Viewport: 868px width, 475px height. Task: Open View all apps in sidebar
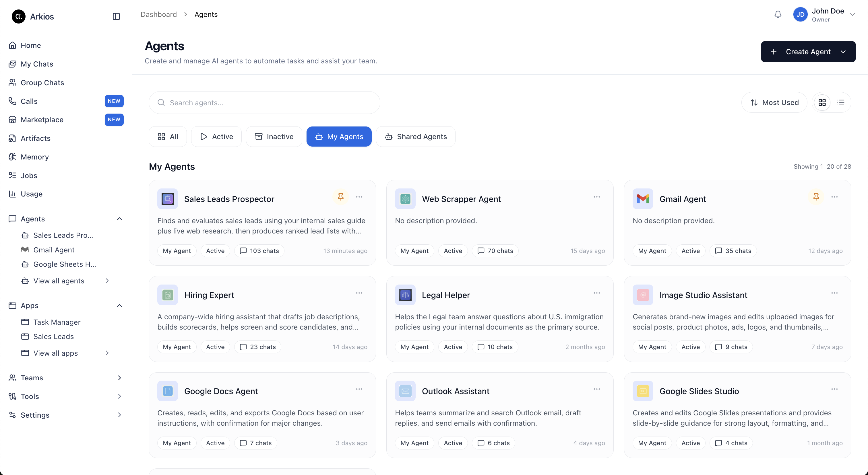[66, 353]
